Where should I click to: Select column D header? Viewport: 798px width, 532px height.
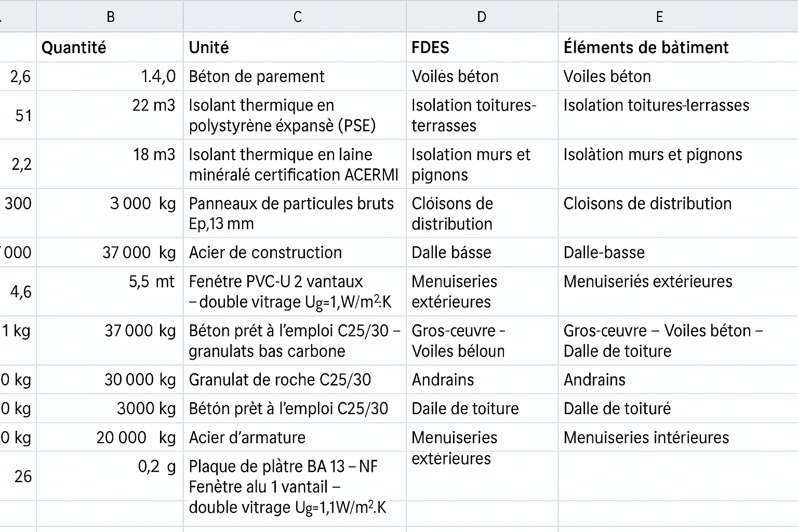click(x=481, y=16)
